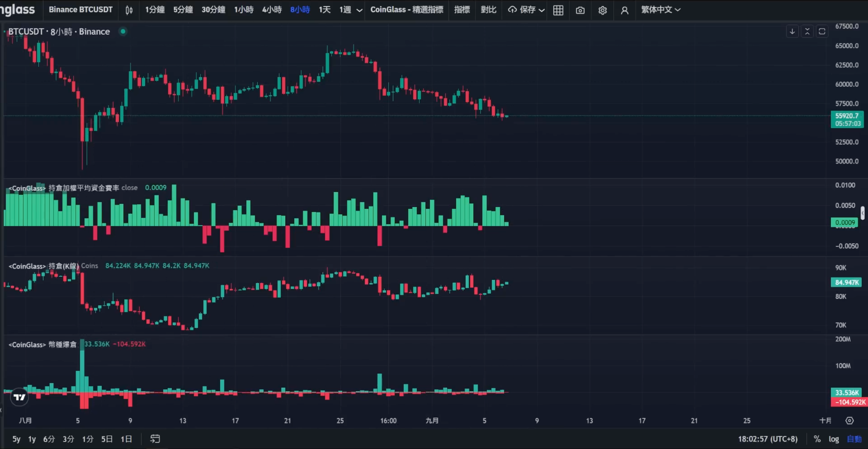Open chart settings gear in top toolbar
The width and height of the screenshot is (868, 449).
602,10
